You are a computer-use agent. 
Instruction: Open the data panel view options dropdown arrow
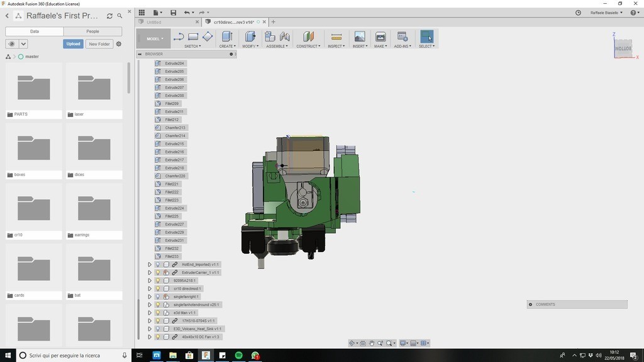(23, 44)
